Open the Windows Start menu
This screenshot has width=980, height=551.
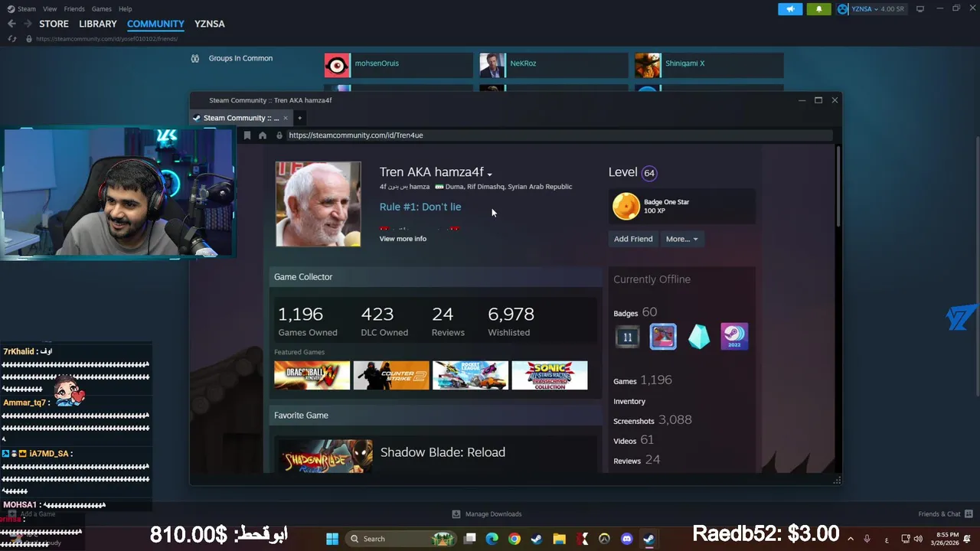pyautogui.click(x=332, y=539)
